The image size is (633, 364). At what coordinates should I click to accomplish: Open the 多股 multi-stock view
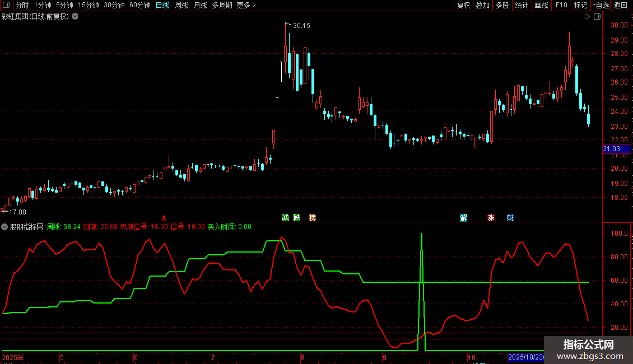502,5
